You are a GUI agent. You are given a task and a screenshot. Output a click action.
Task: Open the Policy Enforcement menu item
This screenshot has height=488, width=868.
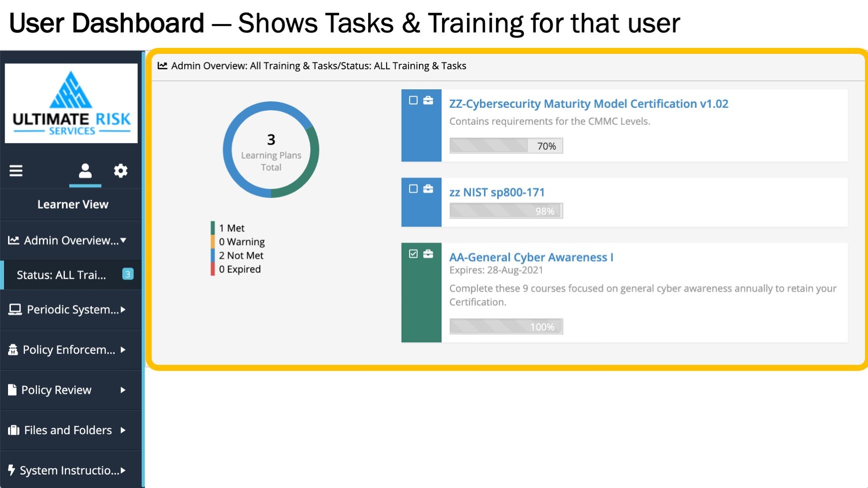coord(71,350)
